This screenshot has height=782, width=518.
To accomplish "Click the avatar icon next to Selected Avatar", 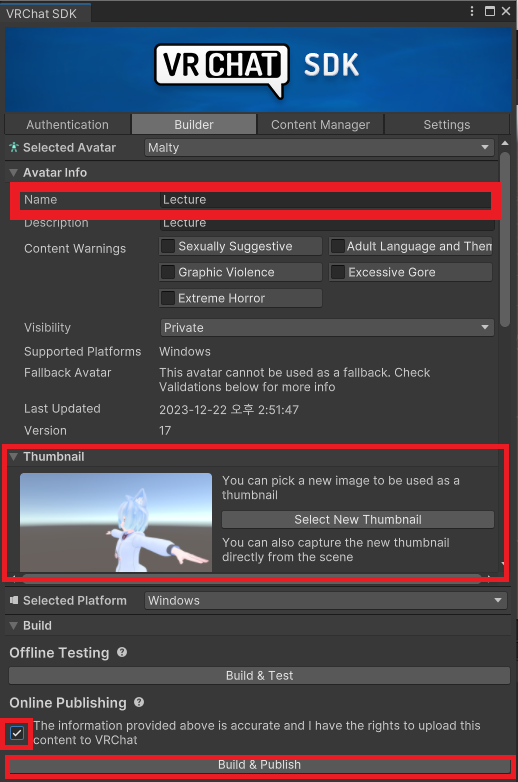I will click(x=14, y=147).
